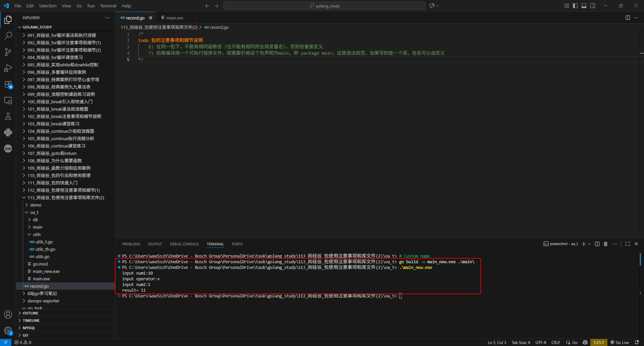This screenshot has height=346, width=644.
Task: Customize the window layout
Action: pyautogui.click(x=567, y=6)
